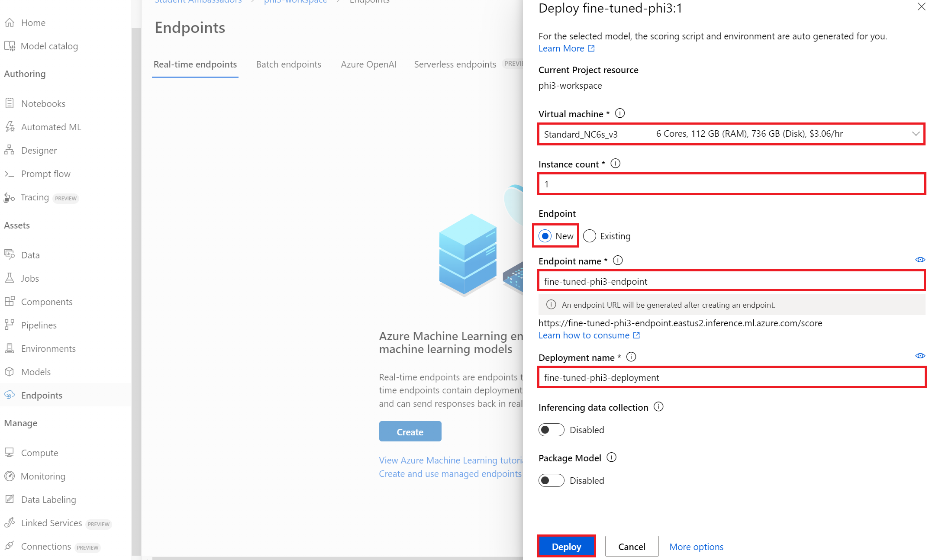
Task: Show info for Package Model
Action: (x=611, y=457)
